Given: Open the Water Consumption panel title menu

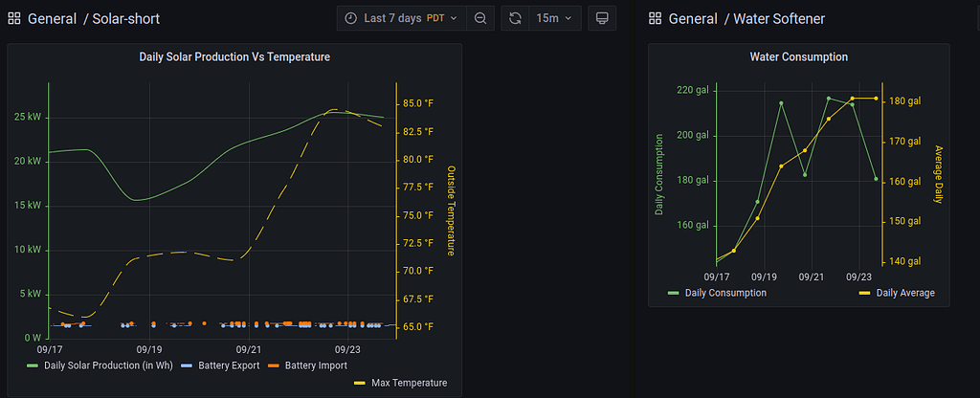Looking at the screenshot, I should pyautogui.click(x=799, y=56).
